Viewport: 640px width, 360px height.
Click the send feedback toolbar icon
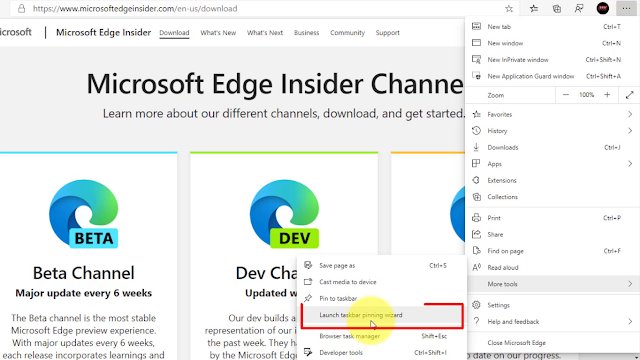click(x=579, y=9)
